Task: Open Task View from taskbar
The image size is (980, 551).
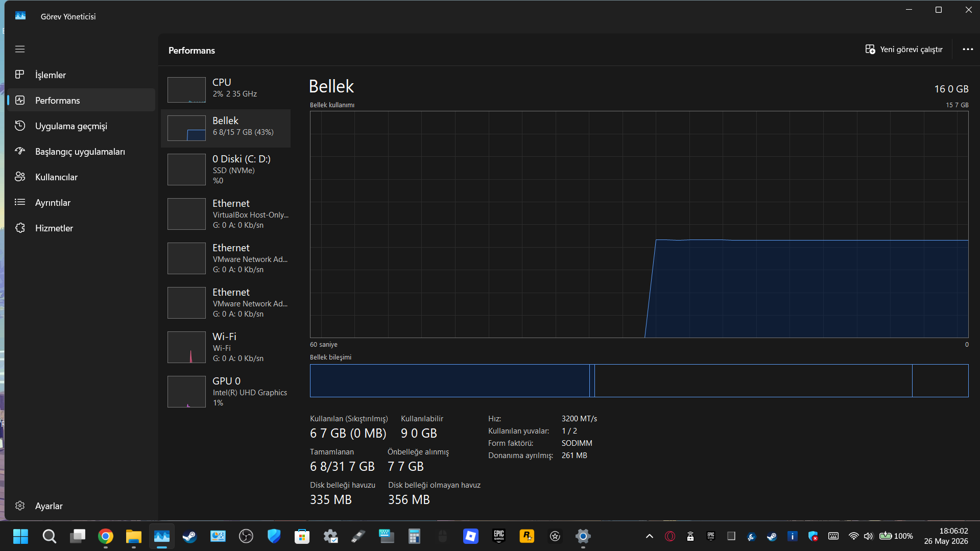Action: pos(78,536)
